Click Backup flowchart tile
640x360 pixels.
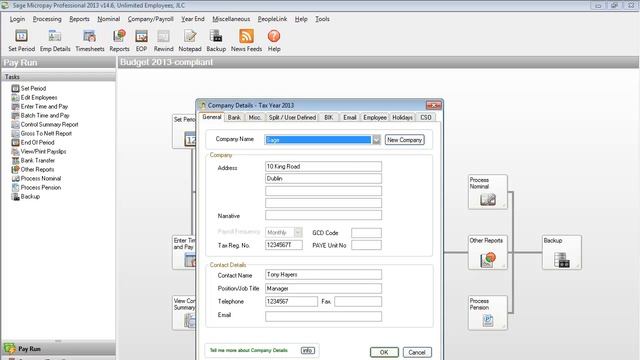[562, 252]
